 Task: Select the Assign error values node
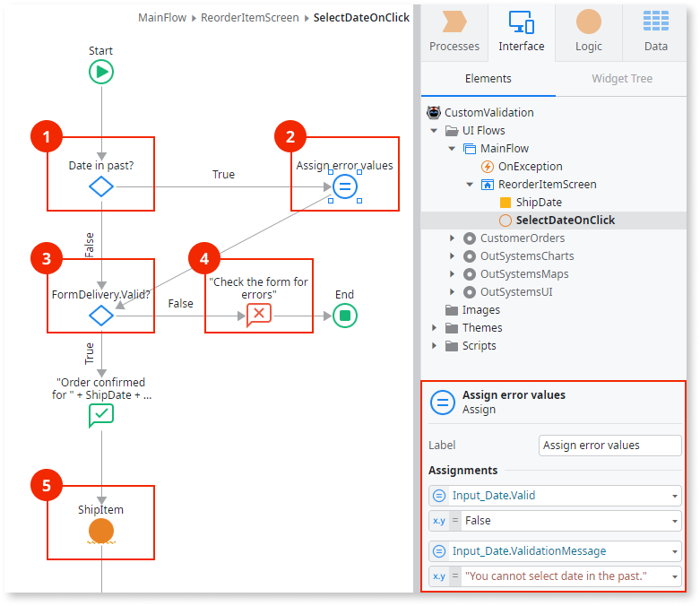344,186
